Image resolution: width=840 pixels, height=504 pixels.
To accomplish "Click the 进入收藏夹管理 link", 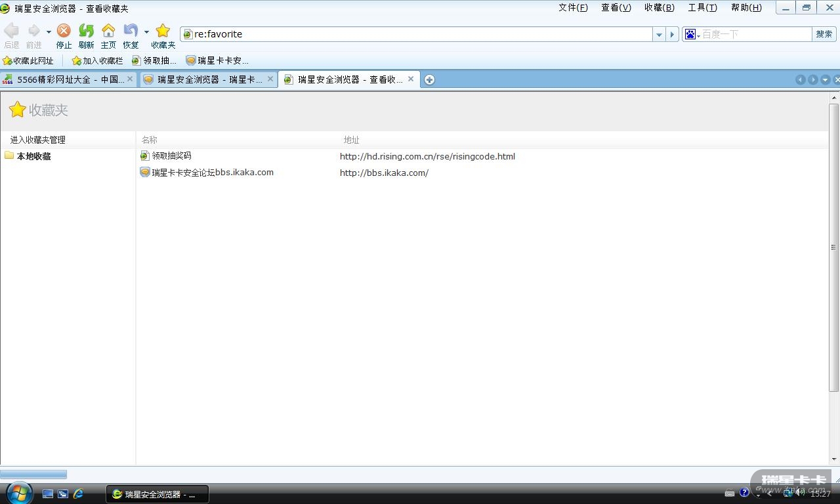I will (38, 140).
